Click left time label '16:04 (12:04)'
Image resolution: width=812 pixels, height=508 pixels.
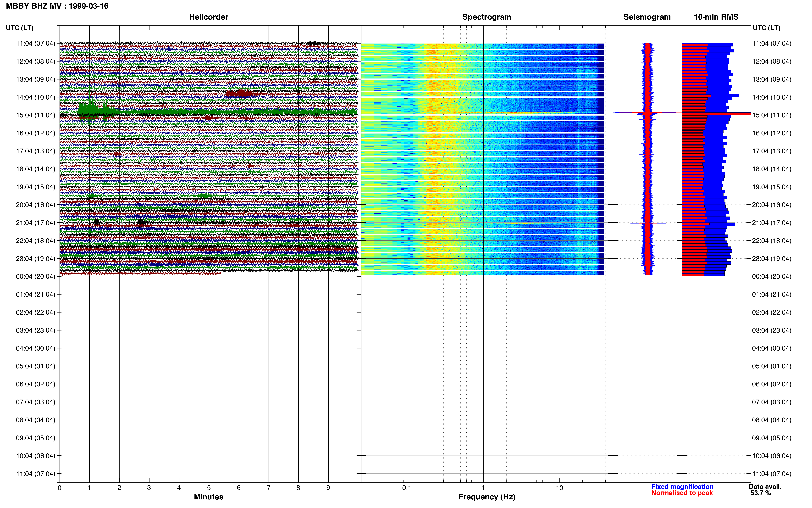[x=36, y=133]
